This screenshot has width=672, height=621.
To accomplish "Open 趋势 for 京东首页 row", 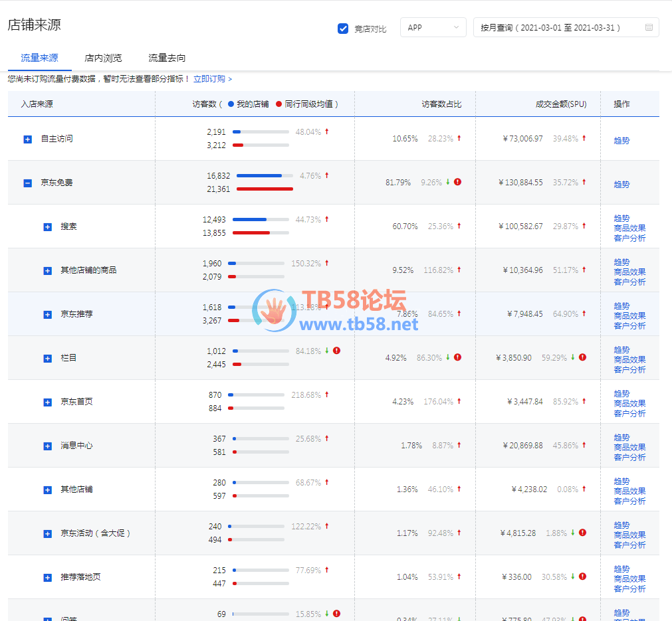I will (621, 394).
